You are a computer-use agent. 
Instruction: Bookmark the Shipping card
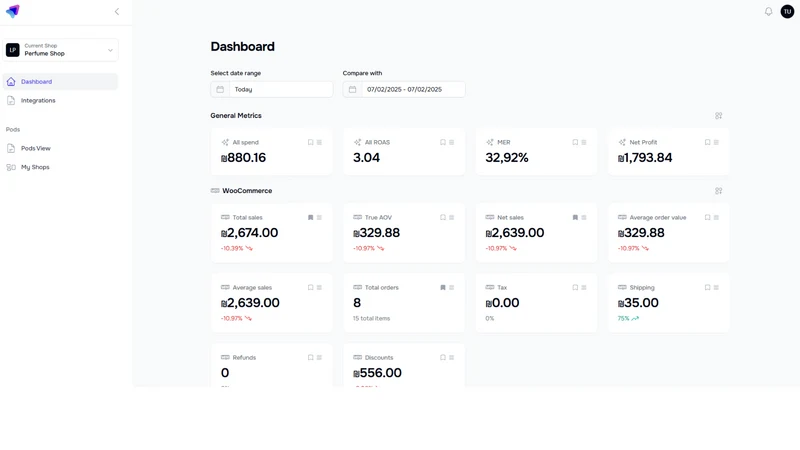[x=707, y=288]
